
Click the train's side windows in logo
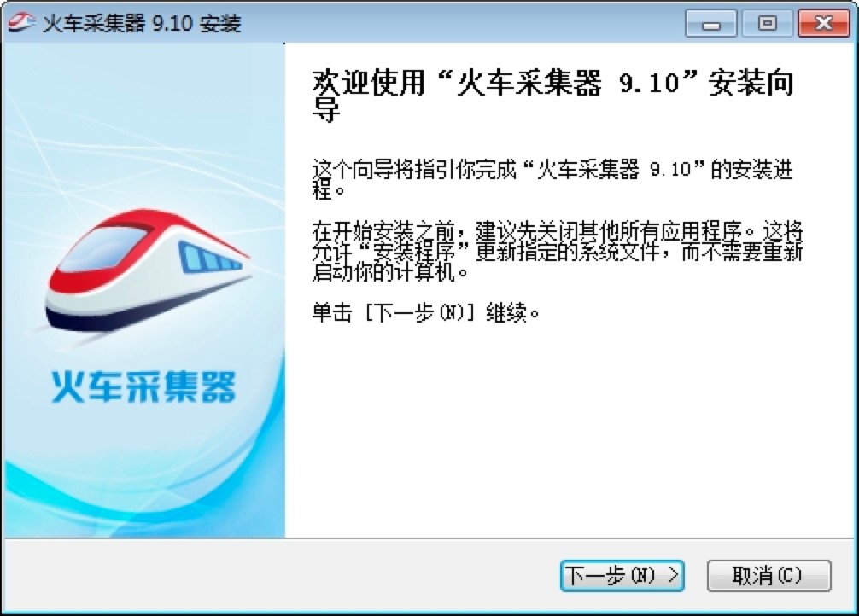click(x=208, y=258)
